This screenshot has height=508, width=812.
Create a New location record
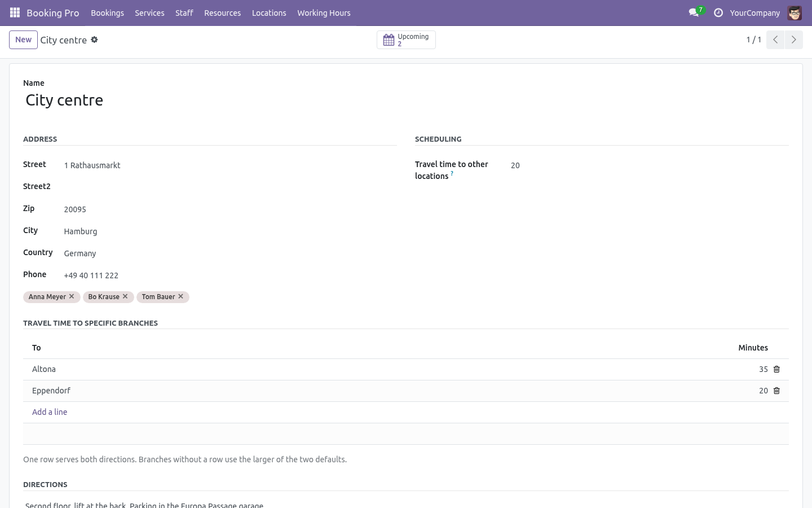[x=23, y=40]
